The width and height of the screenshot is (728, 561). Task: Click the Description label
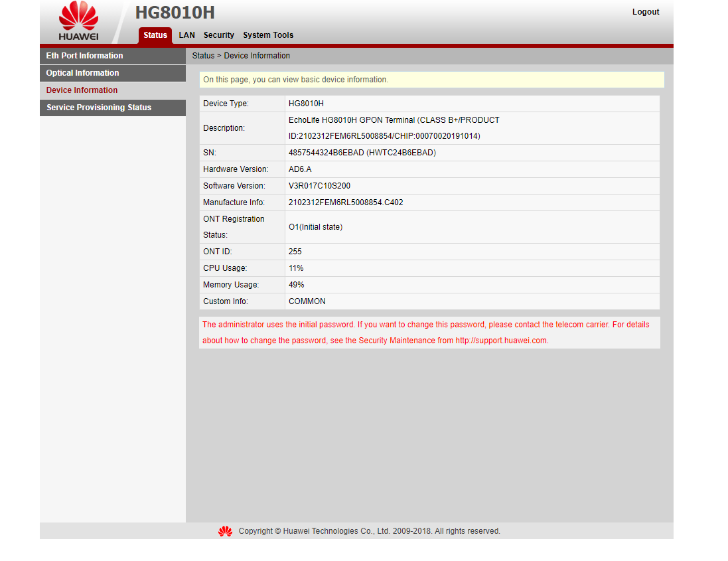point(224,128)
